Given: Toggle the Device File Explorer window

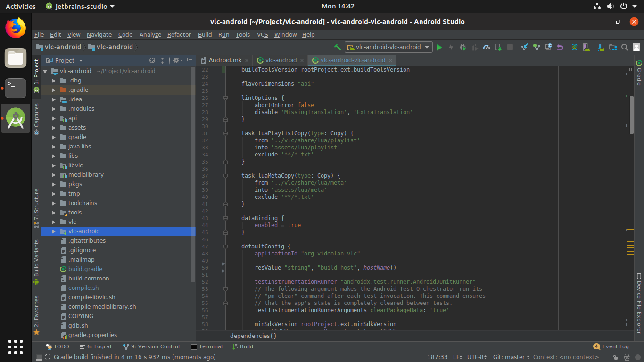Looking at the screenshot, I should (x=639, y=303).
